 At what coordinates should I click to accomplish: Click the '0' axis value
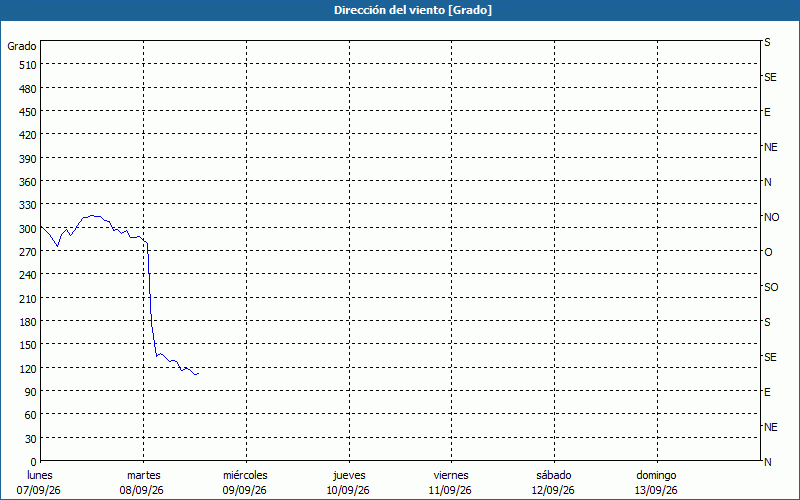tap(34, 462)
